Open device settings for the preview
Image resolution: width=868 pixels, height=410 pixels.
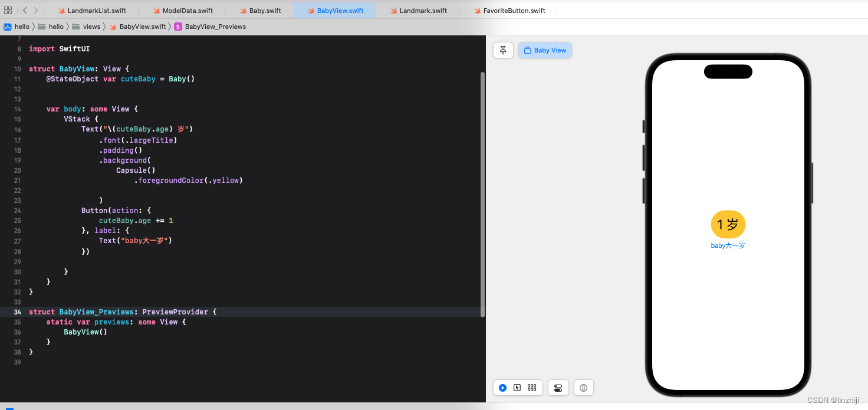pyautogui.click(x=558, y=388)
